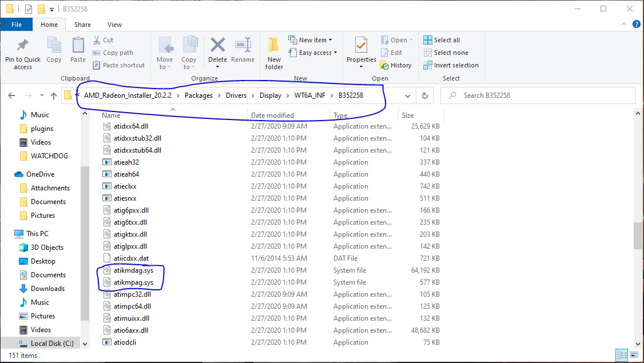Open the New item dropdown
644x363 pixels.
coord(311,40)
